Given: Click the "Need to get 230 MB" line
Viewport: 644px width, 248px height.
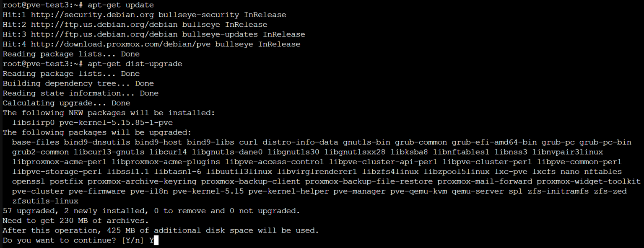Looking at the screenshot, I should (75, 221).
